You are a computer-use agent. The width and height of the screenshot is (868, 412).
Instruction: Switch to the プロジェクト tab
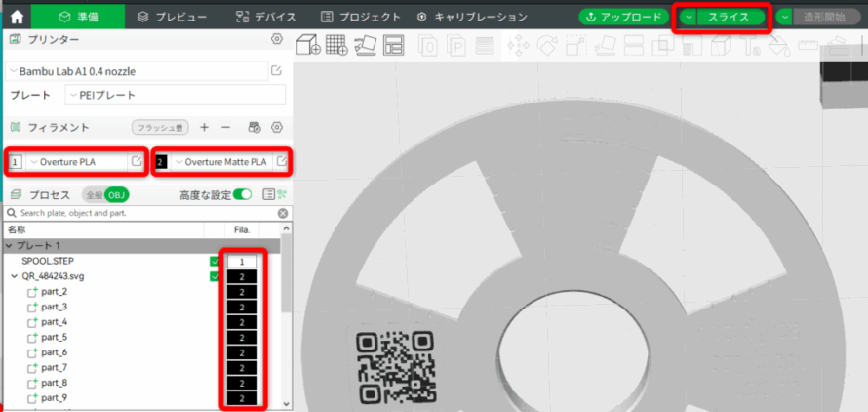[361, 17]
